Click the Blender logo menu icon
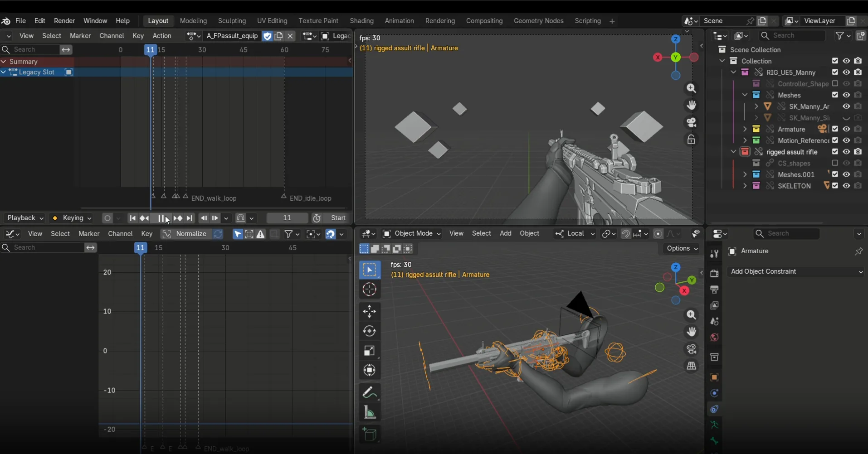 [x=6, y=21]
